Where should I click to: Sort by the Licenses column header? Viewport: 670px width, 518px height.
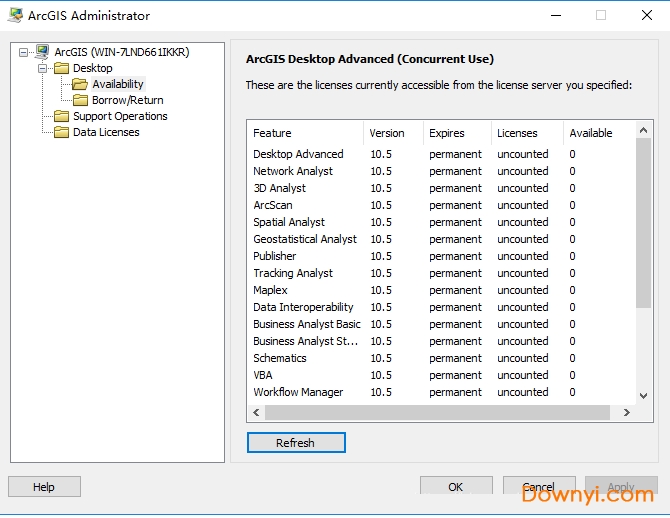(x=527, y=133)
